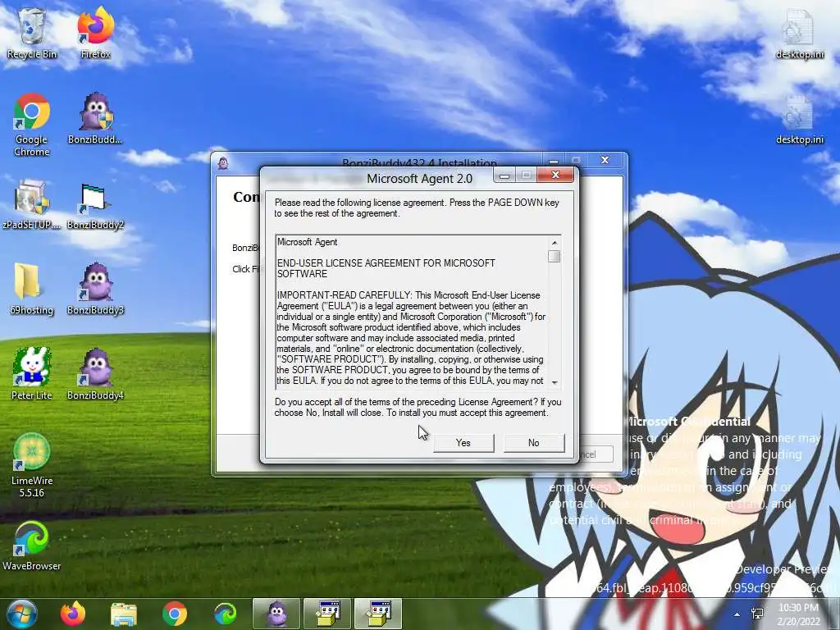
Task: Open the Windows Start menu orb
Action: click(21, 614)
